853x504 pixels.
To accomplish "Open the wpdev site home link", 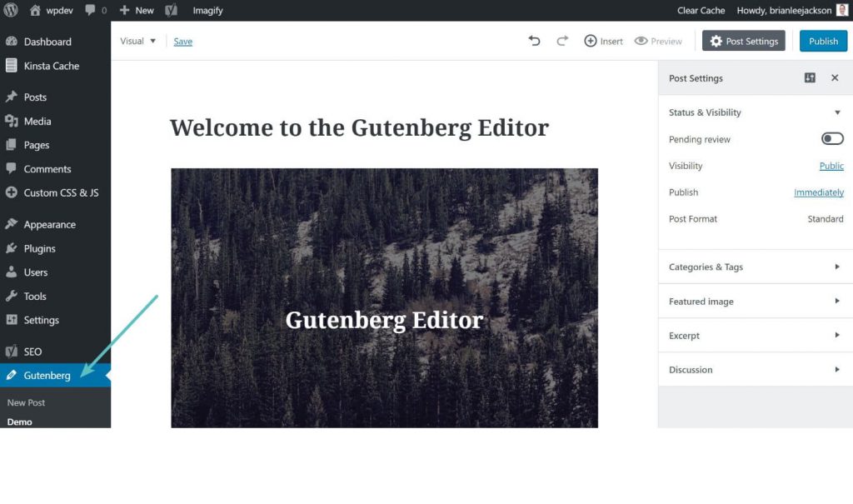I will pos(51,10).
